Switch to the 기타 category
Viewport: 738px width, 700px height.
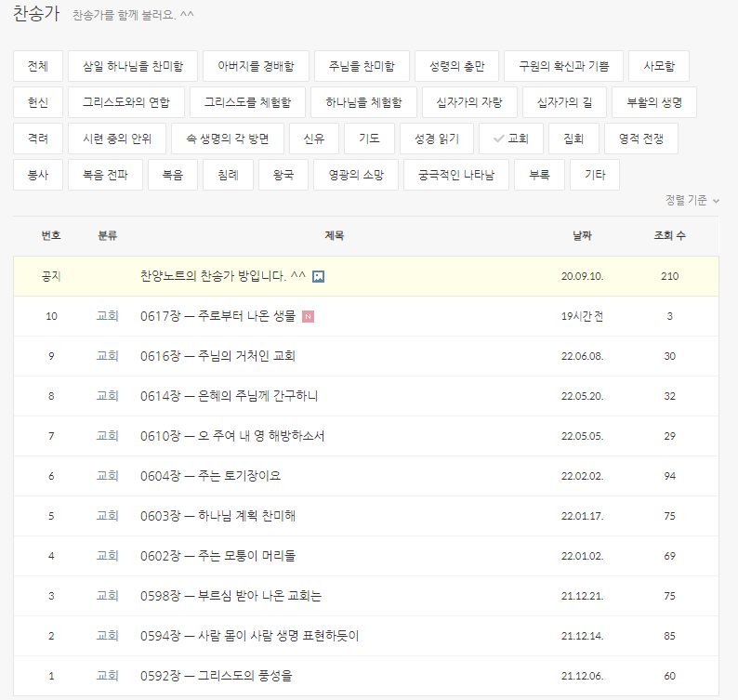[595, 175]
